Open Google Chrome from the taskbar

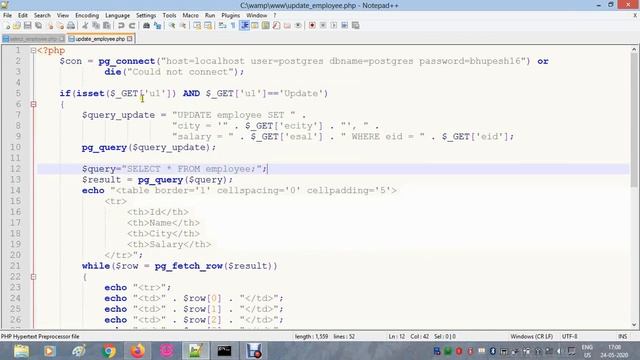point(109,351)
